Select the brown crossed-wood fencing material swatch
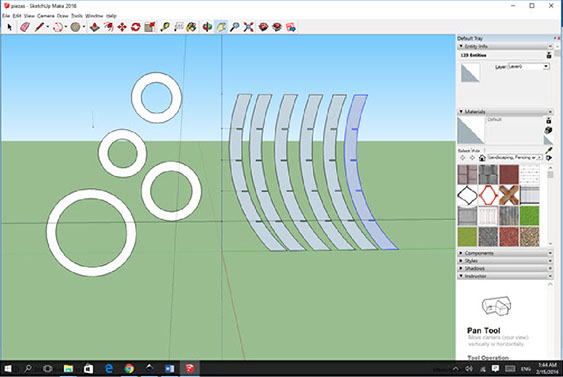The image size is (563, 377). (509, 195)
